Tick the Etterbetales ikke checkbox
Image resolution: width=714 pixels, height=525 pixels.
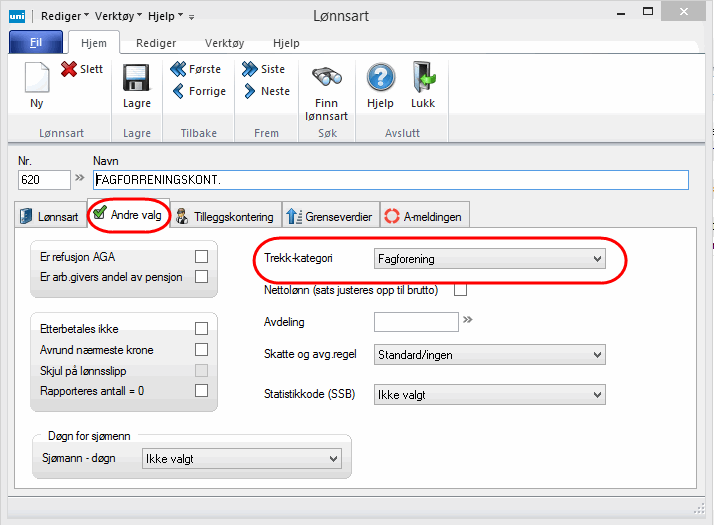[201, 328]
